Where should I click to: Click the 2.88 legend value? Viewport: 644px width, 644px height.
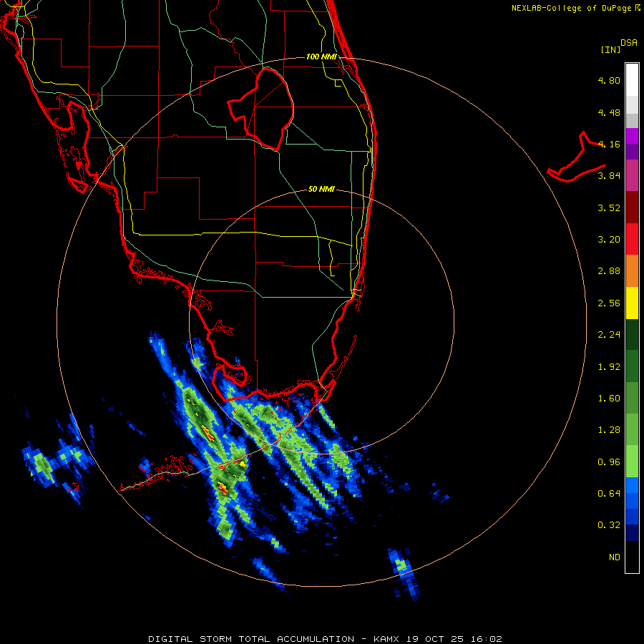609,271
